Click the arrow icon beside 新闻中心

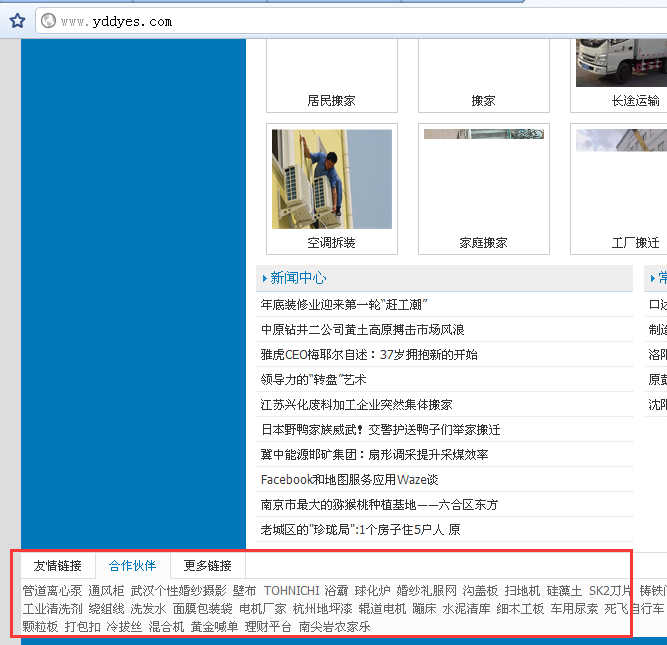click(x=263, y=278)
